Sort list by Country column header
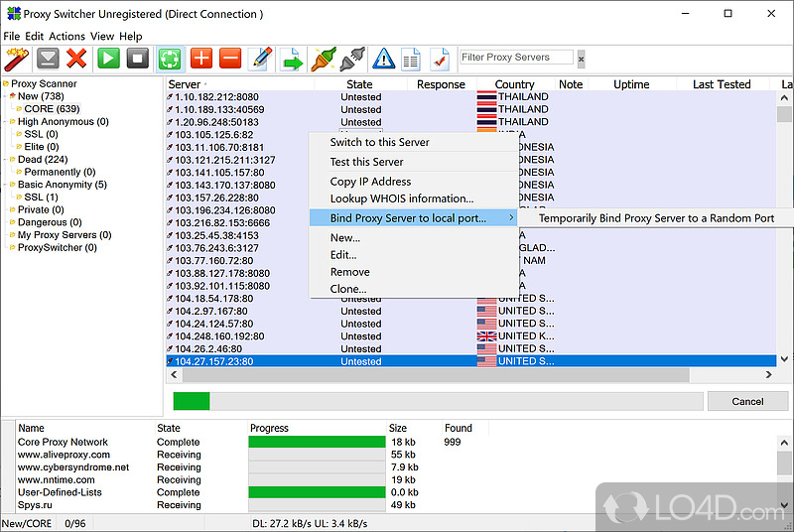Image resolution: width=794 pixels, height=532 pixels. click(x=514, y=84)
